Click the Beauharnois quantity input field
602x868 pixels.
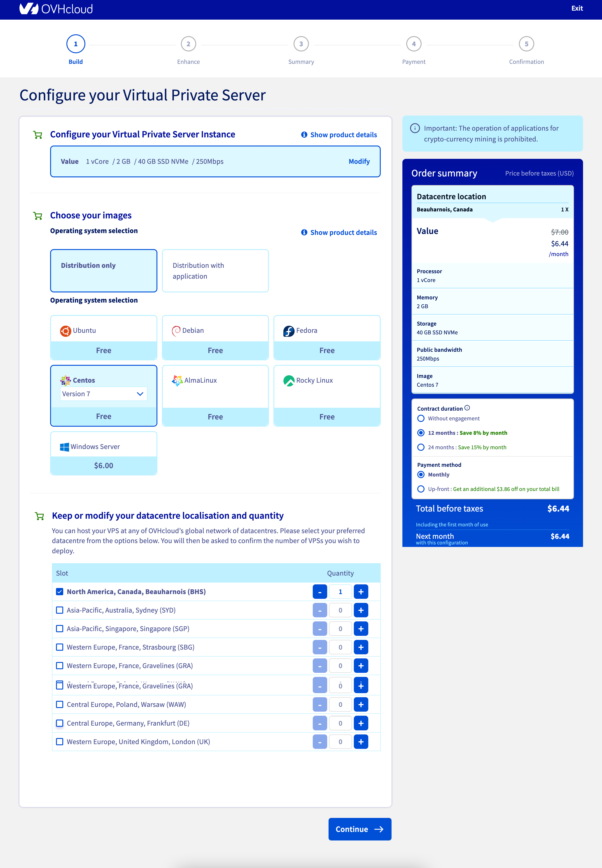click(x=340, y=592)
